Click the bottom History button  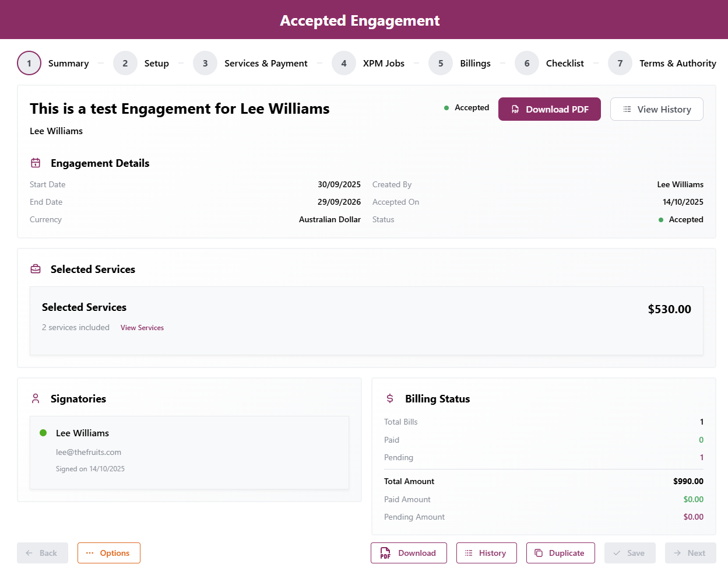pos(486,553)
